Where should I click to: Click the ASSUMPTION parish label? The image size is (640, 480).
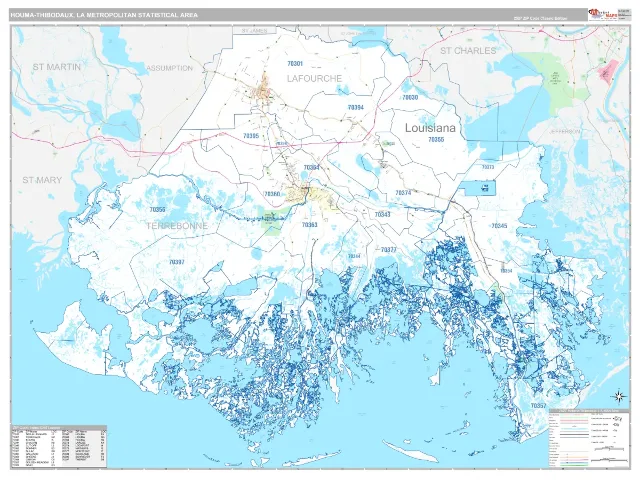point(169,68)
